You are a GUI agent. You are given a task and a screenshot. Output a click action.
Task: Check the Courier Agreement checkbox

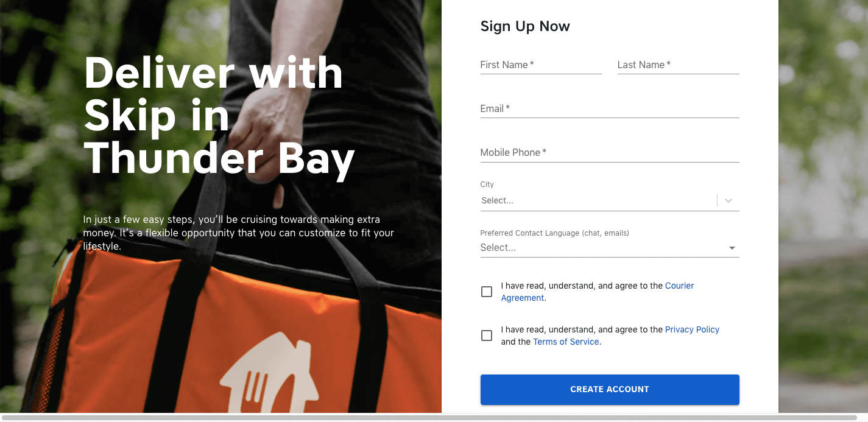tap(487, 292)
